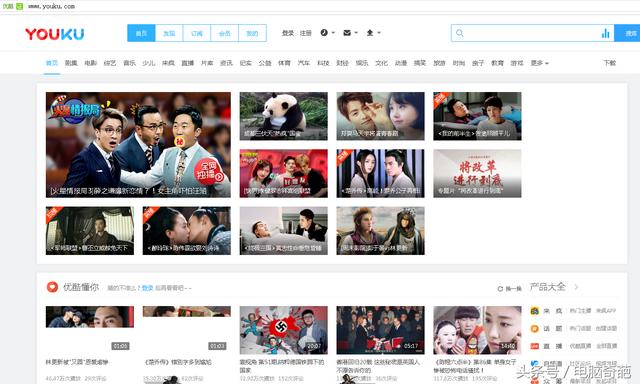Image resolution: width=640 pixels, height=384 pixels.
Task: Click the blue 搜库 search button
Action: coord(627,33)
